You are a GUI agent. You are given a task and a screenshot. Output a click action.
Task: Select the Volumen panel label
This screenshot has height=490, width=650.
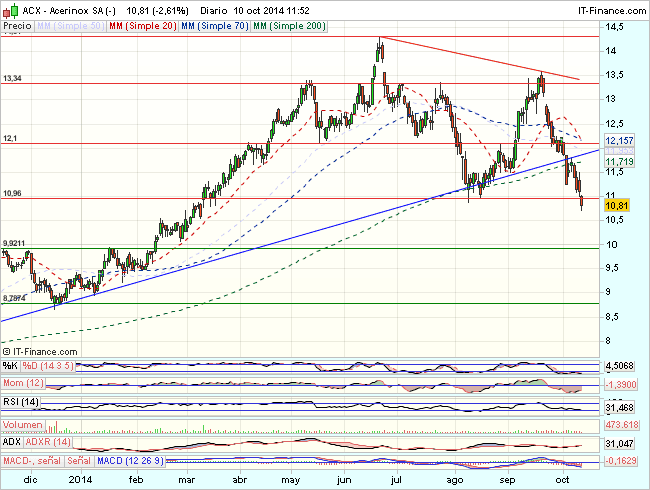coord(24,423)
